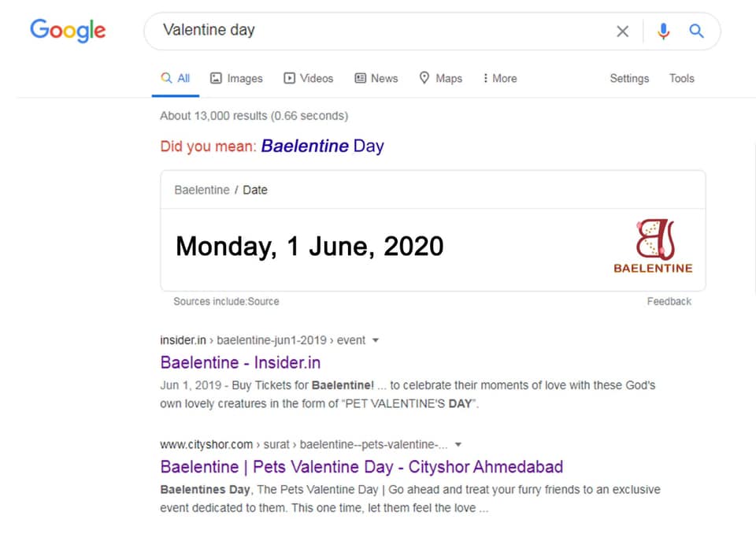Click the Maps tab pin icon

pyautogui.click(x=424, y=78)
